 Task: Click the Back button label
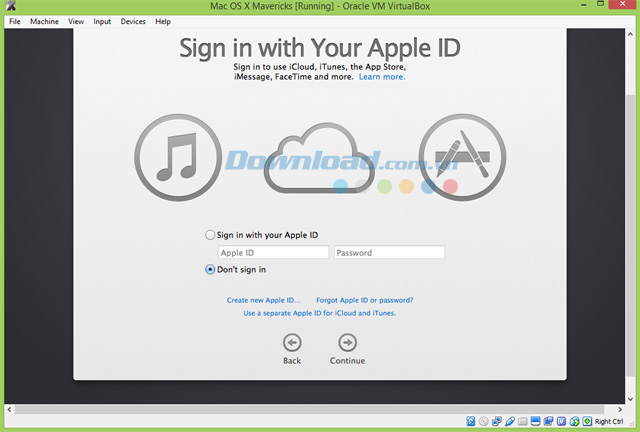coord(292,361)
